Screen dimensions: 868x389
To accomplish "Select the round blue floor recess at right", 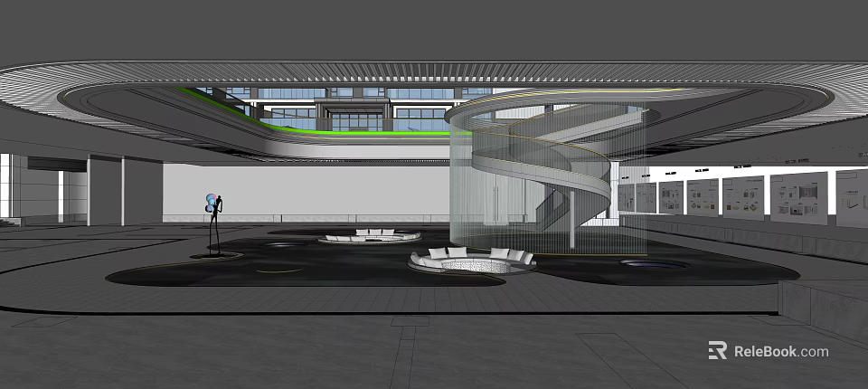I will click(x=654, y=264).
